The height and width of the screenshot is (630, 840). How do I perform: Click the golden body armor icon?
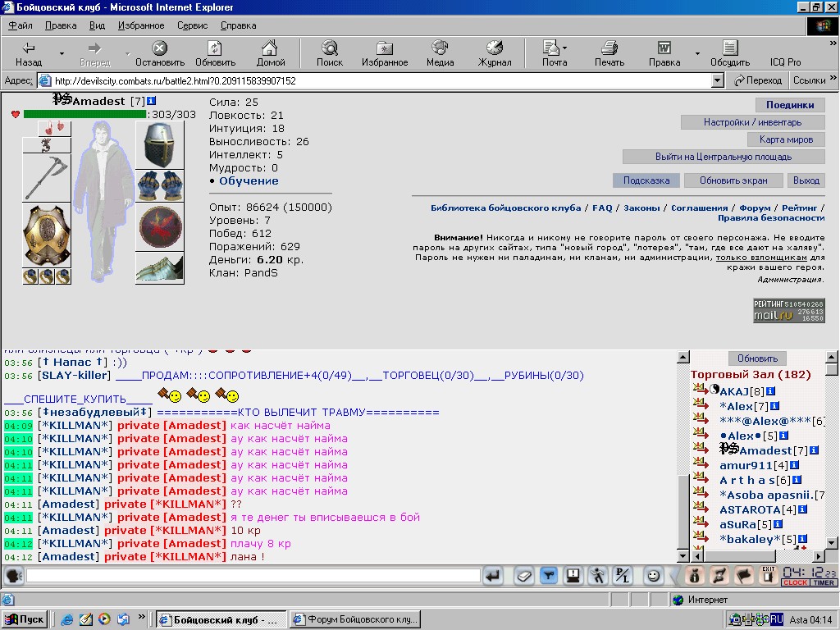point(47,235)
